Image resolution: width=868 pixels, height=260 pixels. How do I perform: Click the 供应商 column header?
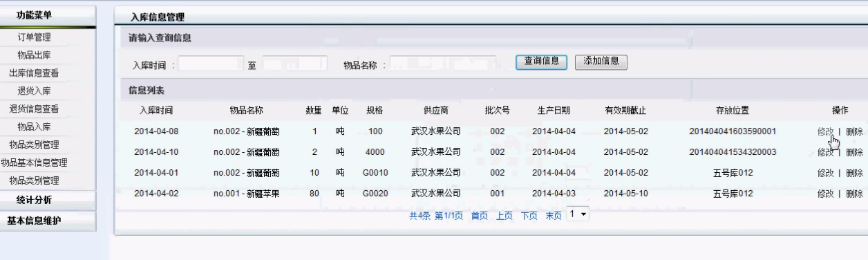click(x=436, y=111)
